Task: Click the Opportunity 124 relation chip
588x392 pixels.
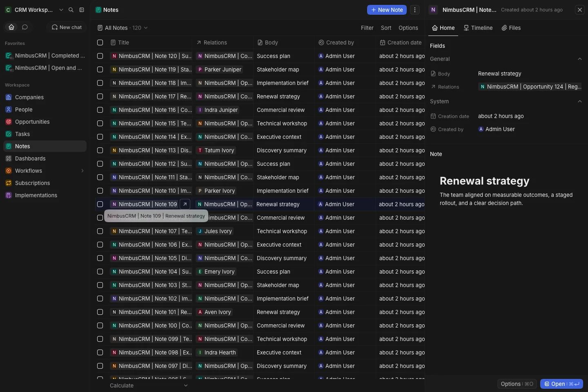Action: (530, 87)
